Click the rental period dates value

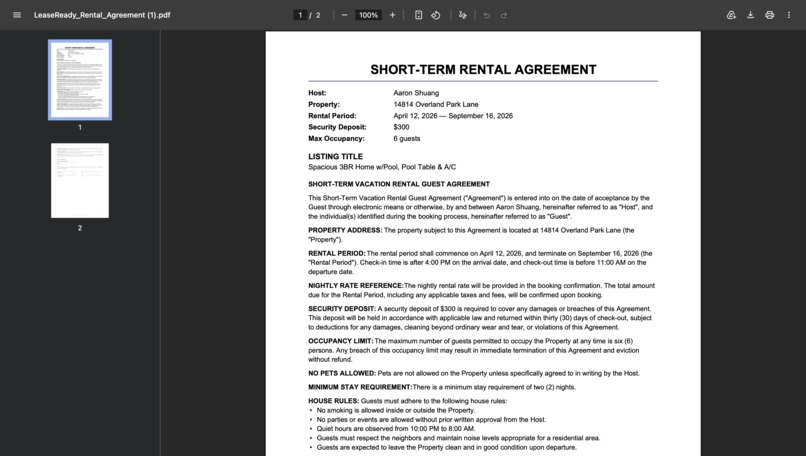tap(453, 116)
